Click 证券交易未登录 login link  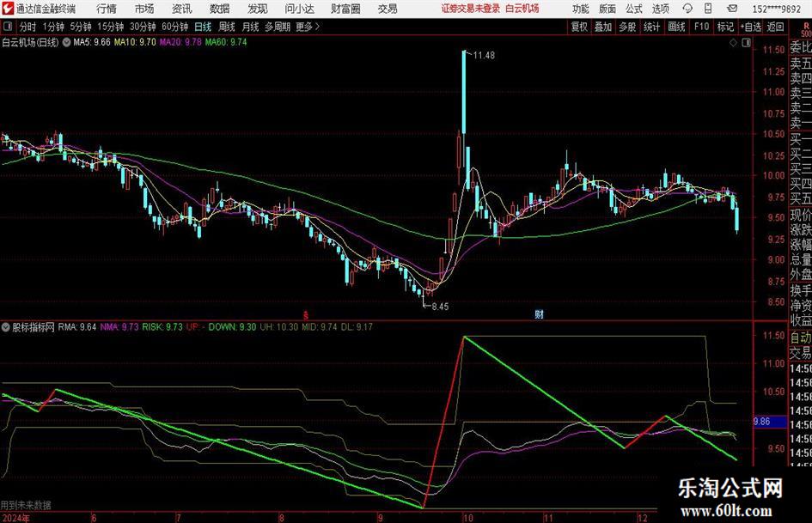pos(471,9)
